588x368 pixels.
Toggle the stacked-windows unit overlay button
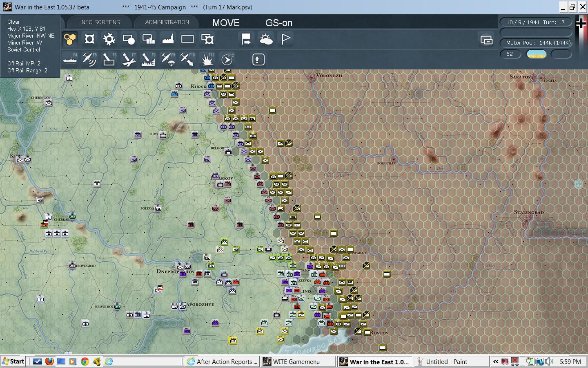click(x=207, y=39)
